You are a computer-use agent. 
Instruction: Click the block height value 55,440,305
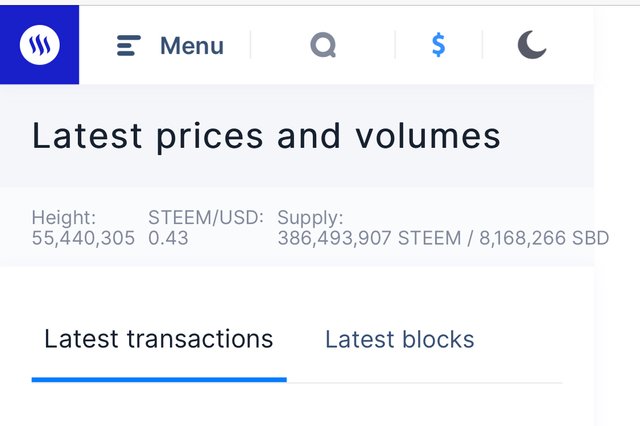click(x=83, y=238)
